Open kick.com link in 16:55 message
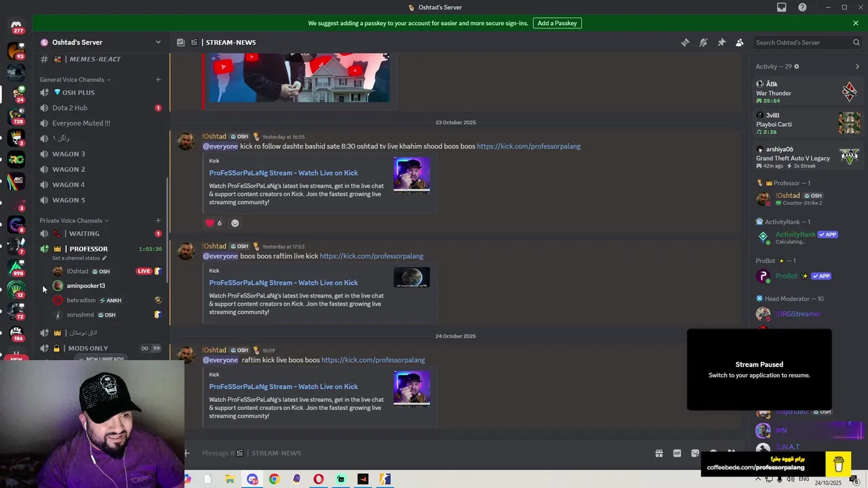Viewport: 868px width, 488px height. (x=528, y=146)
